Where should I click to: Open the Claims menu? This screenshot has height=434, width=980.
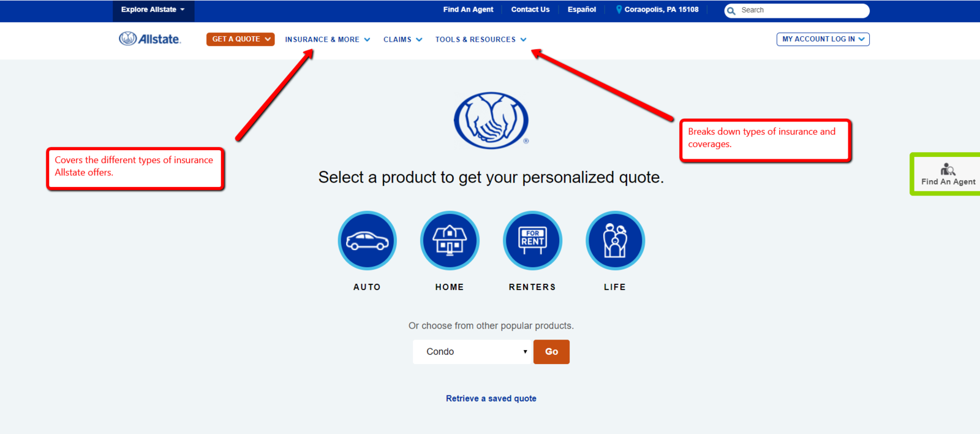403,39
